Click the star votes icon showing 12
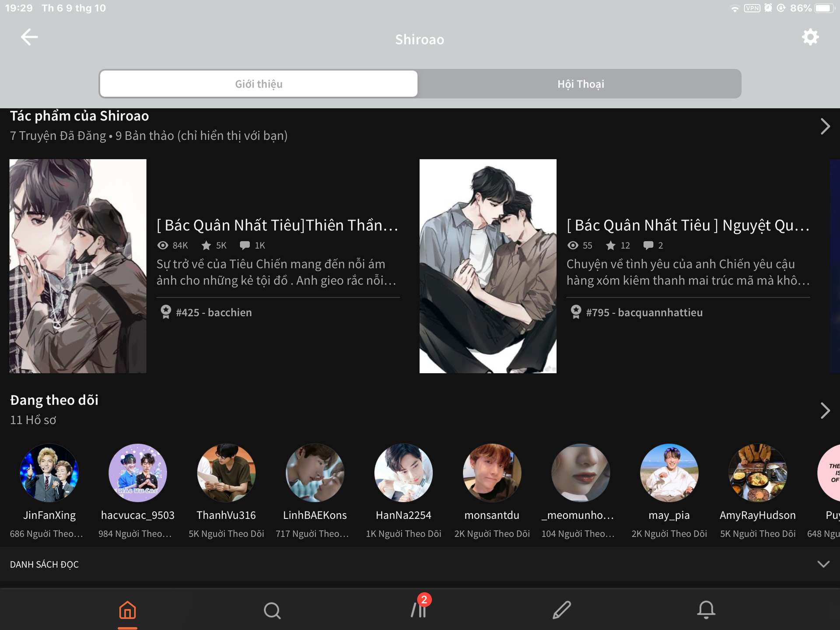The height and width of the screenshot is (630, 840). tap(611, 245)
